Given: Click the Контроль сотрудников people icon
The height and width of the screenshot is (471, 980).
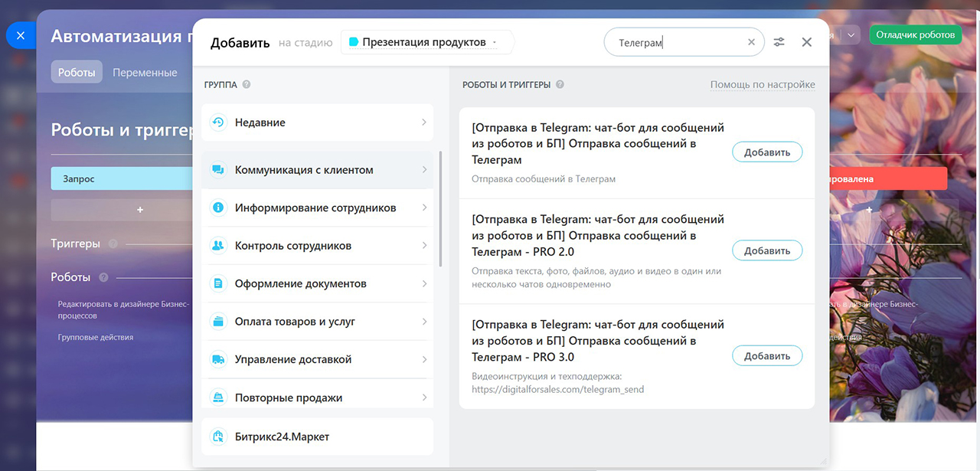Looking at the screenshot, I should tap(218, 246).
